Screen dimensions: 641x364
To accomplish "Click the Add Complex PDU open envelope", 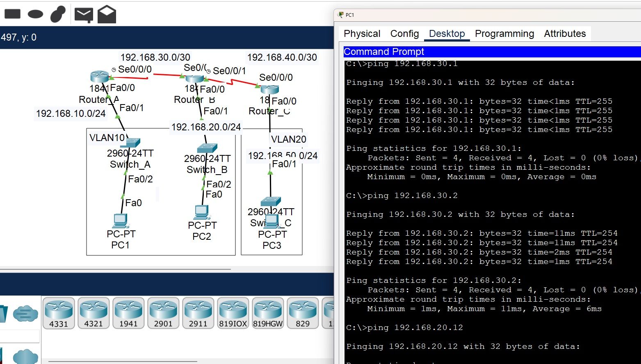I will [x=107, y=14].
